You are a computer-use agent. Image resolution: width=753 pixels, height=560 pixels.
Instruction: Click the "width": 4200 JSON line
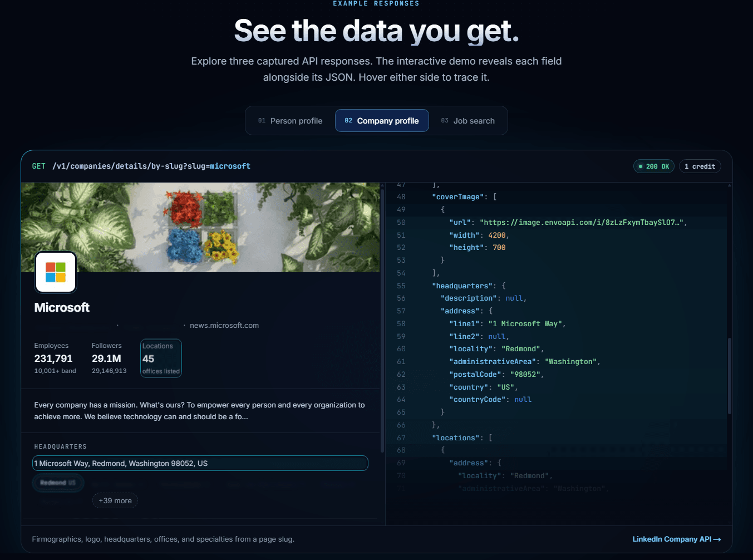479,235
